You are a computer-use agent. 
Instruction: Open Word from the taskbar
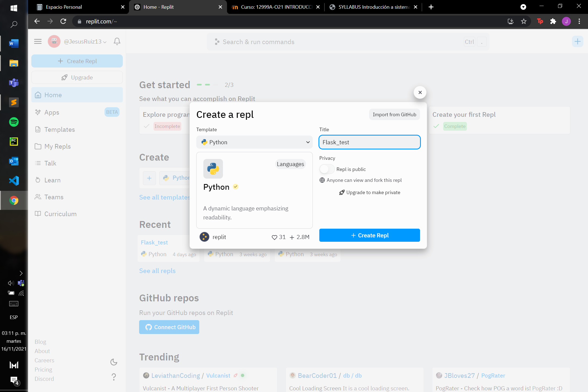click(x=14, y=43)
